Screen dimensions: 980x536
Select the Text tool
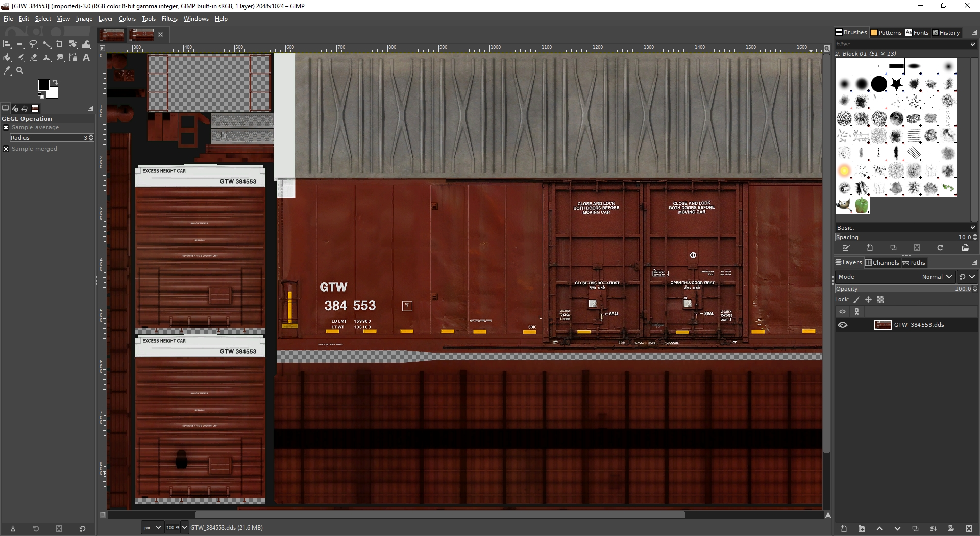pos(86,58)
